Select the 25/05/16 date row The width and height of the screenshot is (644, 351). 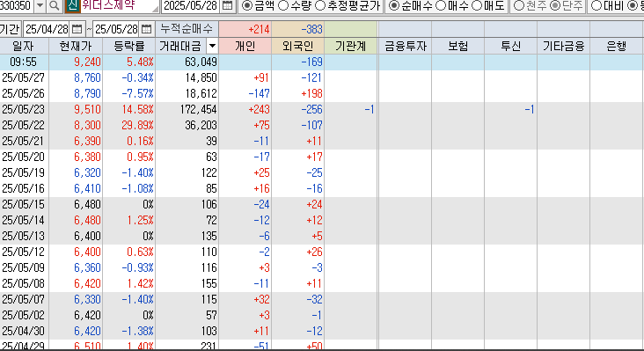click(322, 189)
